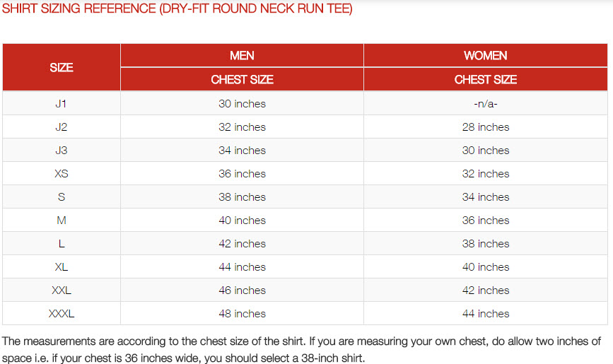Click men's CHEST SIZE subheader
The width and height of the screenshot is (613, 364).
[242, 79]
